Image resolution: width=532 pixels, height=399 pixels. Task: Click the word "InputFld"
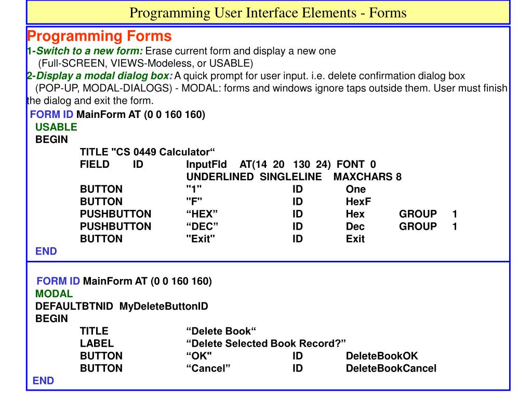(x=206, y=164)
